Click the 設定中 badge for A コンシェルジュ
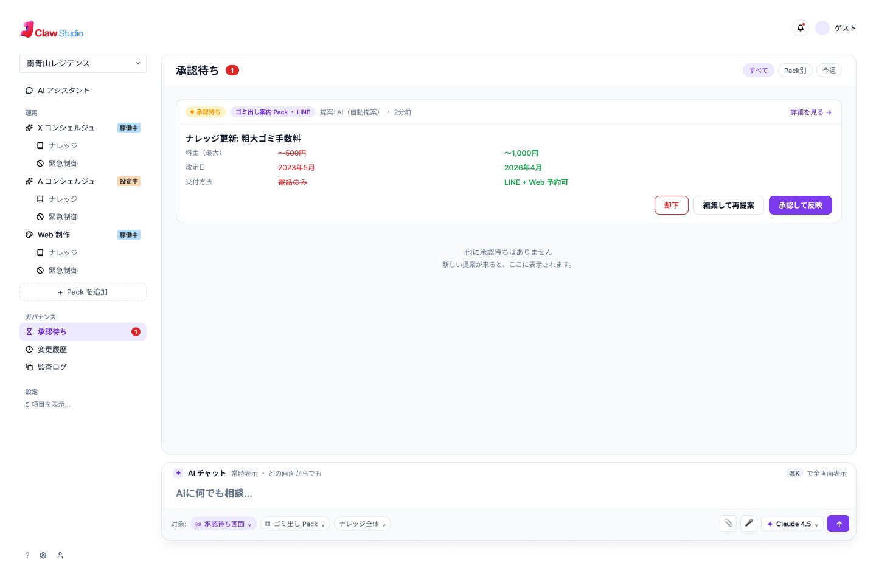Viewport: 876px width, 588px height. pos(129,182)
